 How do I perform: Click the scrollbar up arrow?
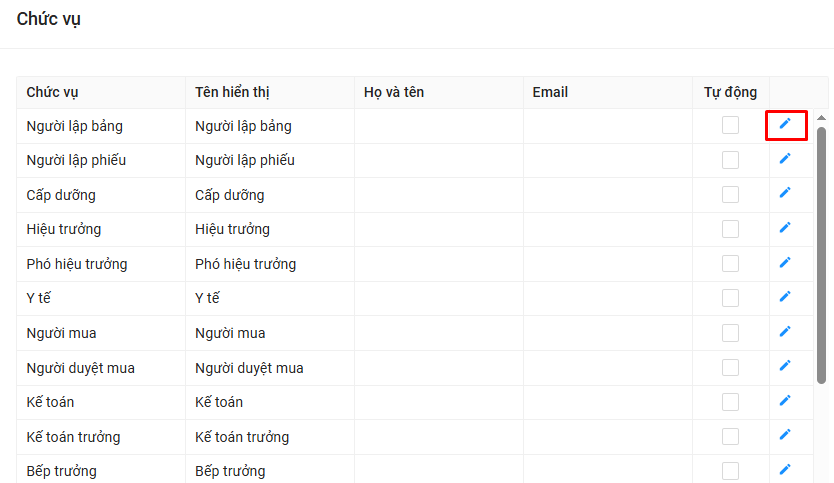point(821,116)
